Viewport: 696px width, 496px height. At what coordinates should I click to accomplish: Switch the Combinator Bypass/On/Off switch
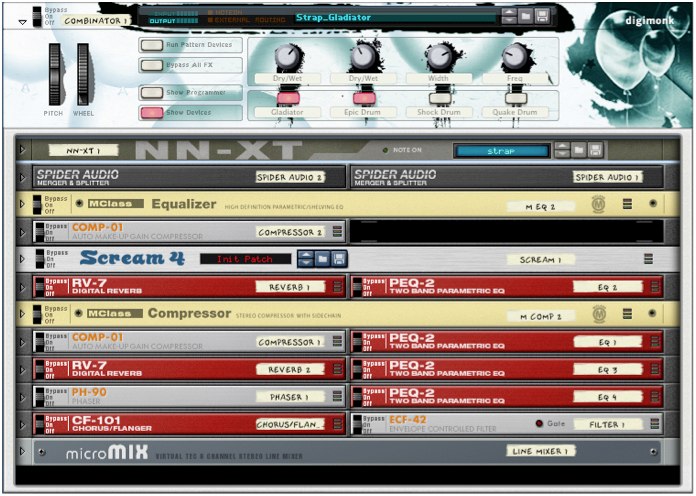point(37,16)
